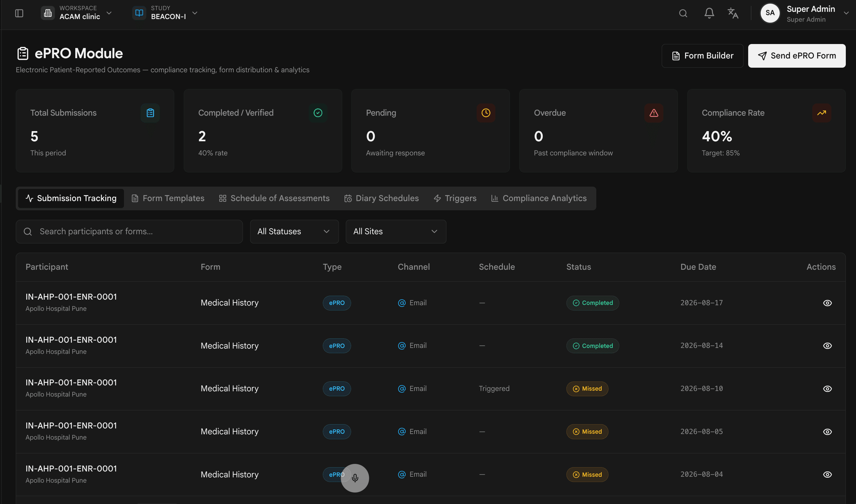The image size is (856, 504).
Task: Click 'Target: 85%' text
Action: tap(721, 153)
